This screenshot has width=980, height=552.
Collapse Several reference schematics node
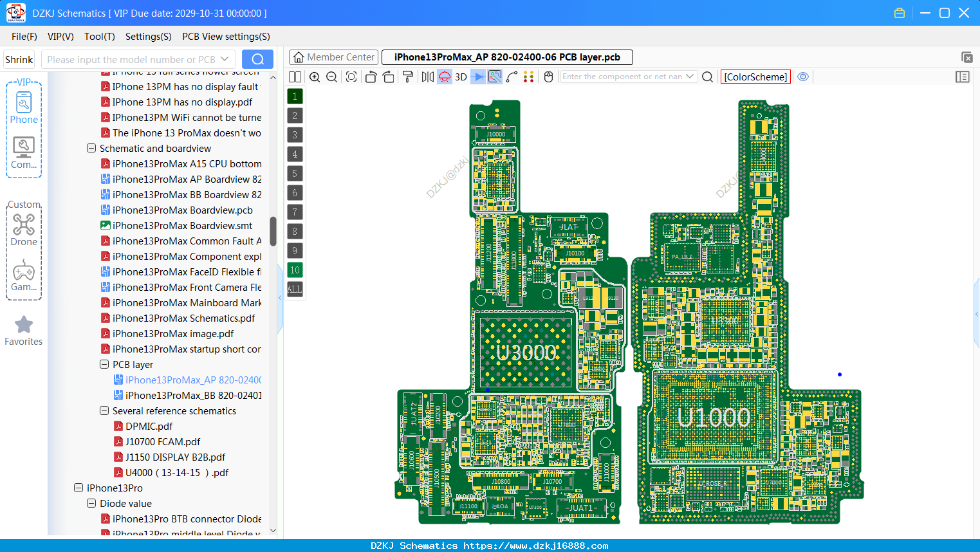(104, 410)
